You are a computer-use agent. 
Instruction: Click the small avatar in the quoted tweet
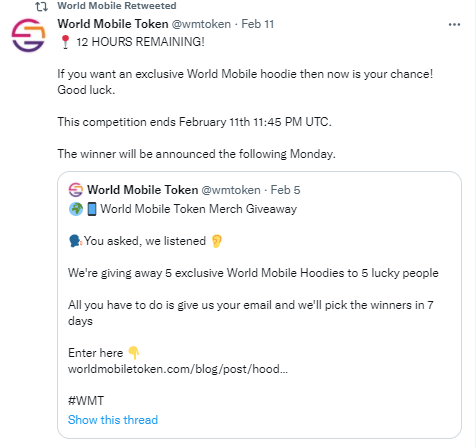[76, 190]
